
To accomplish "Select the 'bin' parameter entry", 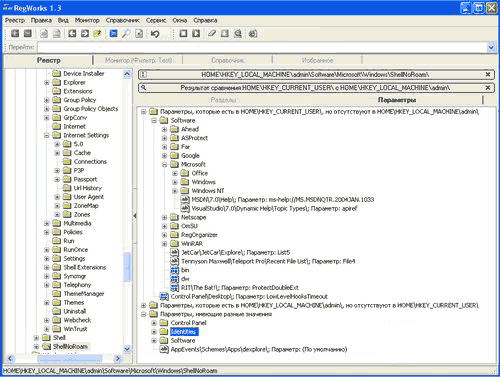I will pyautogui.click(x=185, y=270).
